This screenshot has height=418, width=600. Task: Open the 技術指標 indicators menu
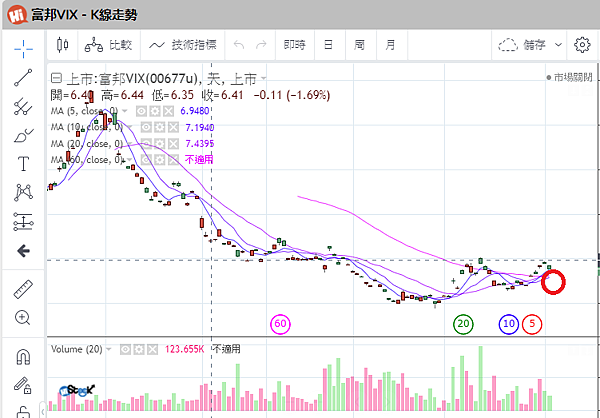183,45
